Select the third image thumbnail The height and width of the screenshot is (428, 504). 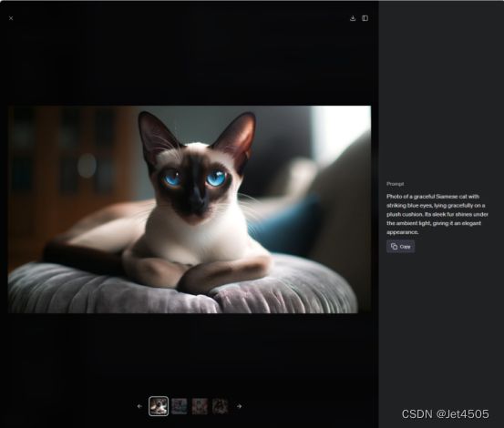tap(200, 406)
